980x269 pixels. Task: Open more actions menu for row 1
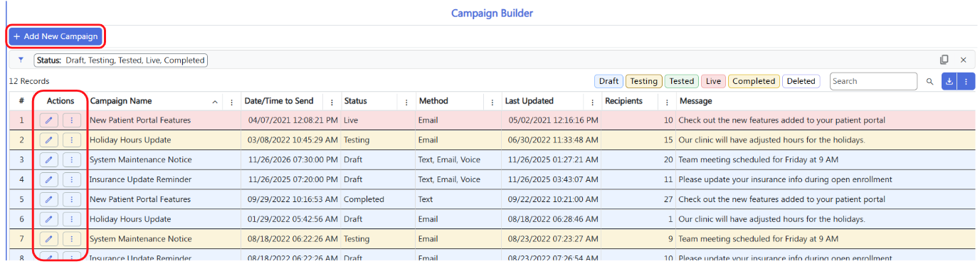71,120
